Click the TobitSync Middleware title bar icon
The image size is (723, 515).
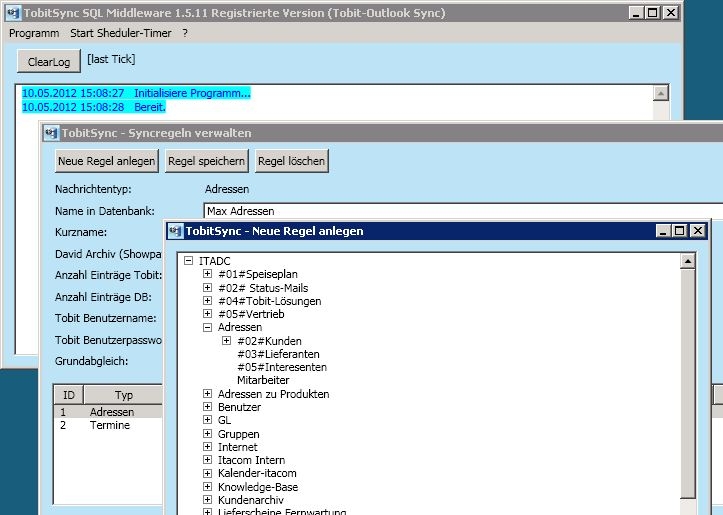13,13
